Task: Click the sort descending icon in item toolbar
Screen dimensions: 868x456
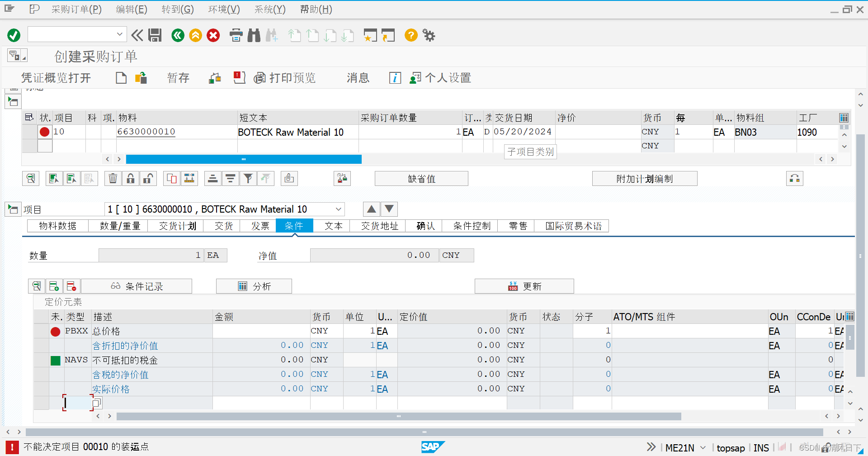Action: 231,178
